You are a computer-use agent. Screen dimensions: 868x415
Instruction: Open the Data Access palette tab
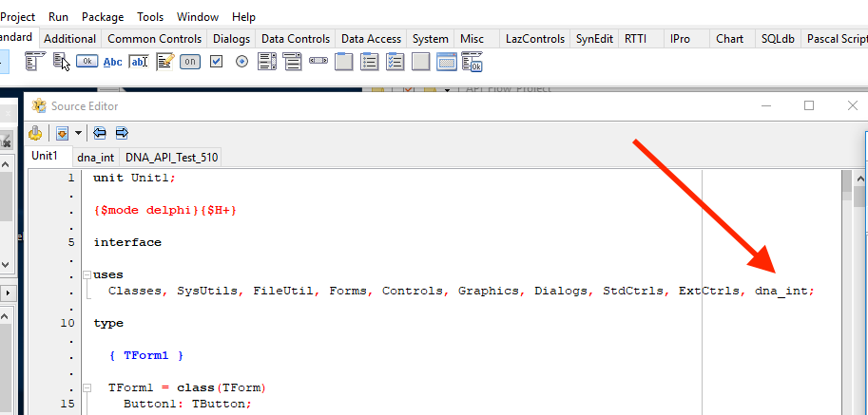(x=371, y=39)
